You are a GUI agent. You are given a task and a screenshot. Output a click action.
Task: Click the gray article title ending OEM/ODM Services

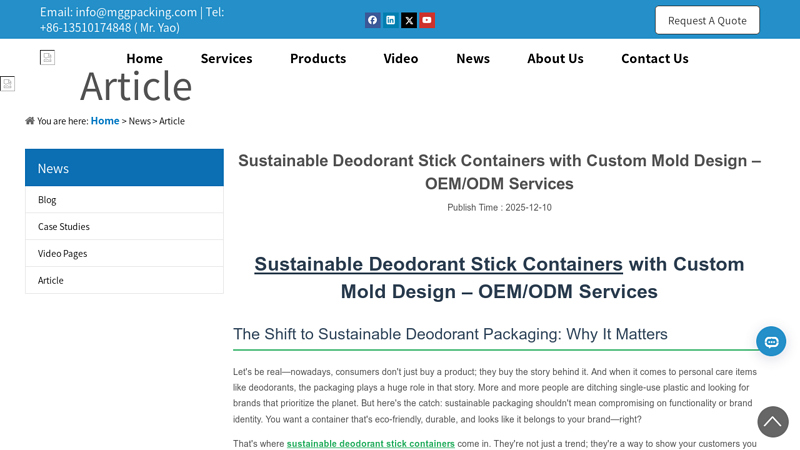coord(499,172)
